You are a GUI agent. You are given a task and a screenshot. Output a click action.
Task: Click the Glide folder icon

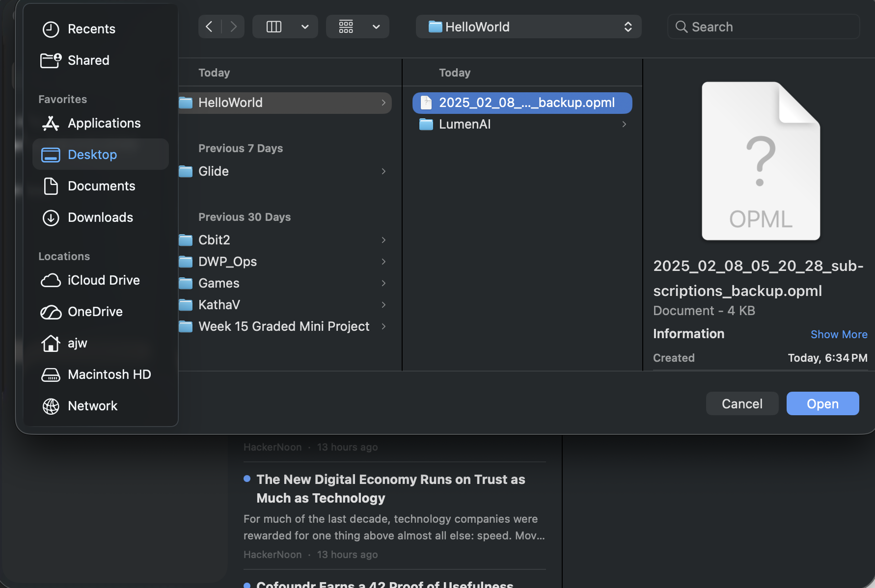coord(186,171)
